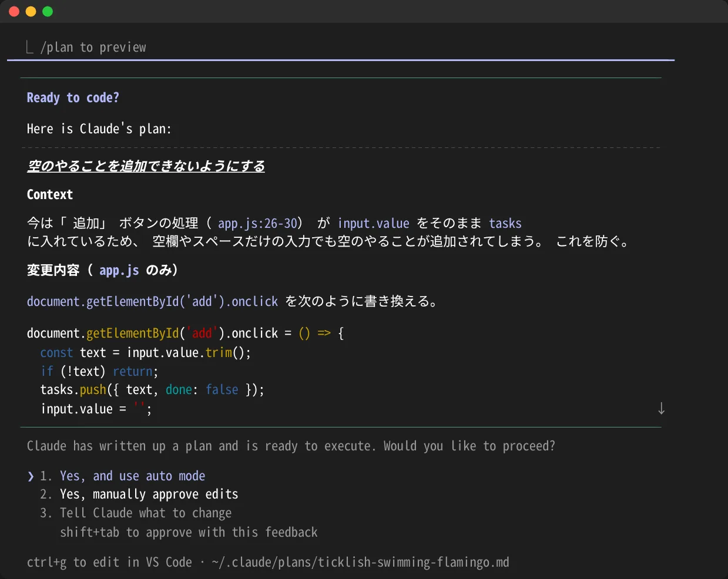Click the 変更内容 heading's app.js reference
This screenshot has width=728, height=579.
click(119, 270)
